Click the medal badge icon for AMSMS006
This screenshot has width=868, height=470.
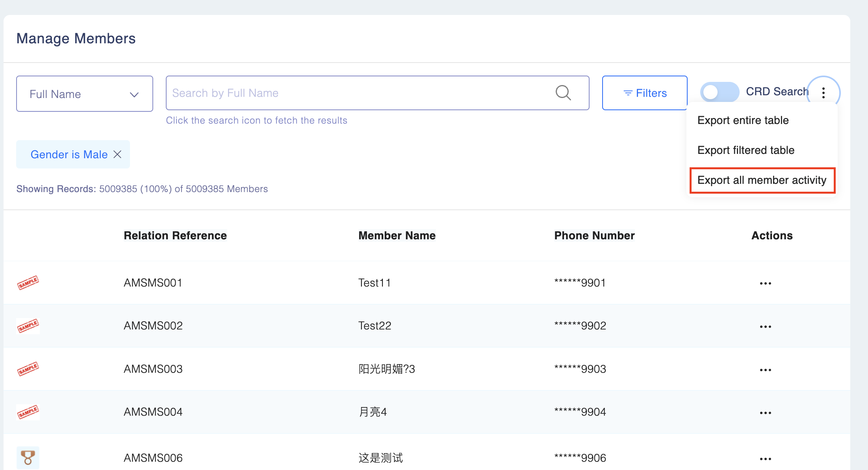coord(28,457)
